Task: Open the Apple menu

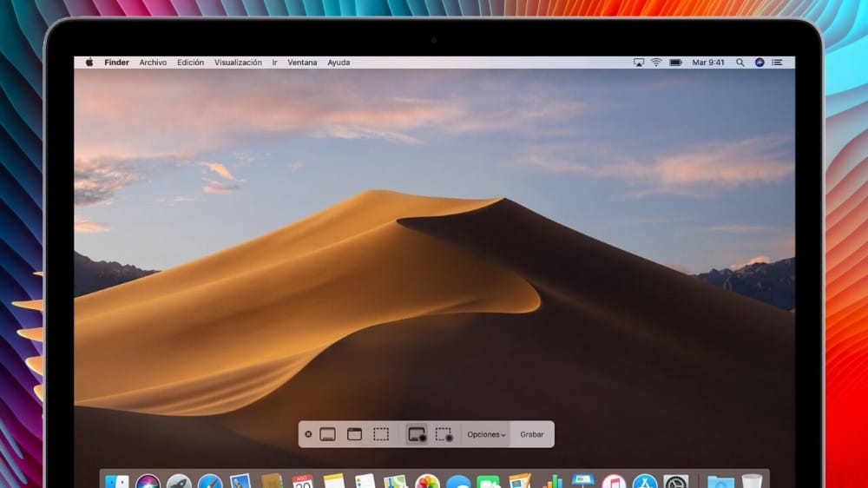Action: 89,63
